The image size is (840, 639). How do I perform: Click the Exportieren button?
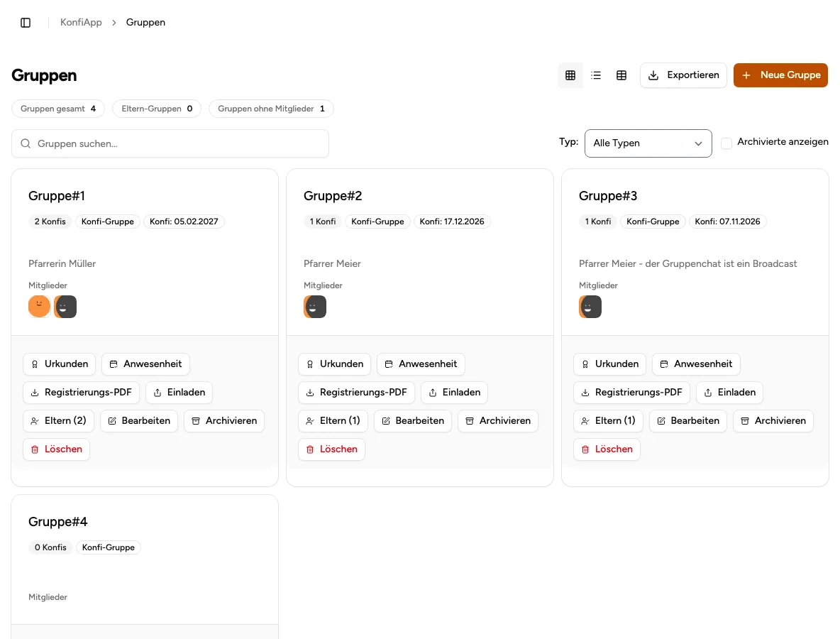click(684, 75)
